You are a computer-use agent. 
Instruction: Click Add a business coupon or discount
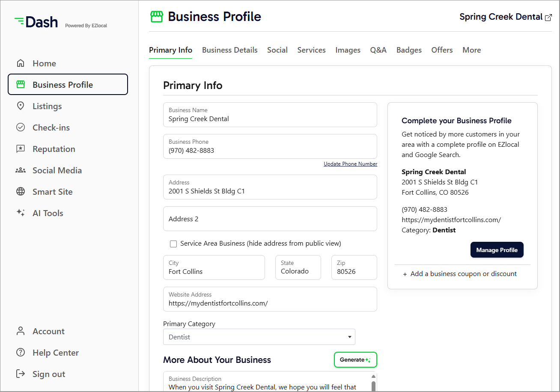(460, 274)
